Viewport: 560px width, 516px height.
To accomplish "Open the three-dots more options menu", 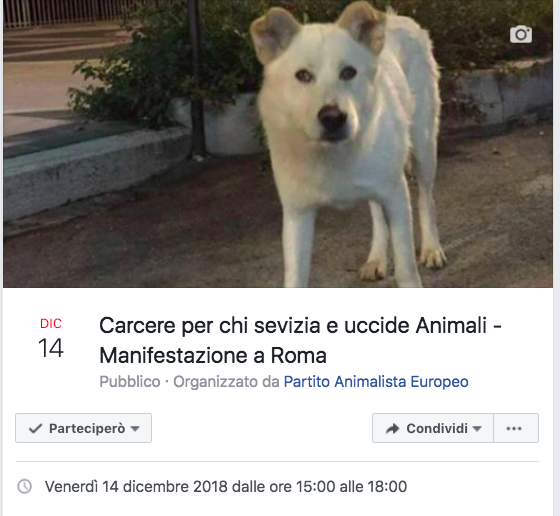I will pyautogui.click(x=516, y=428).
